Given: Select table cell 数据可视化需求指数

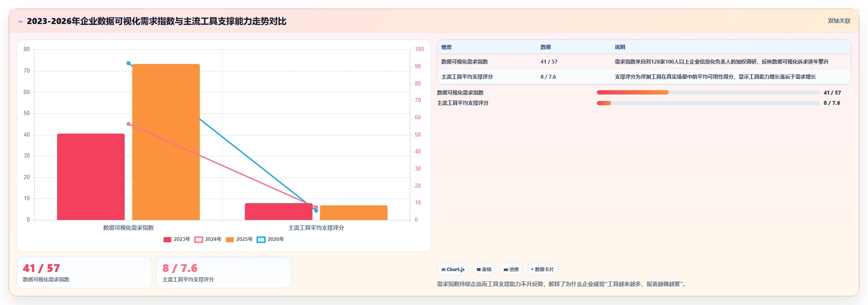Looking at the screenshot, I should point(465,62).
